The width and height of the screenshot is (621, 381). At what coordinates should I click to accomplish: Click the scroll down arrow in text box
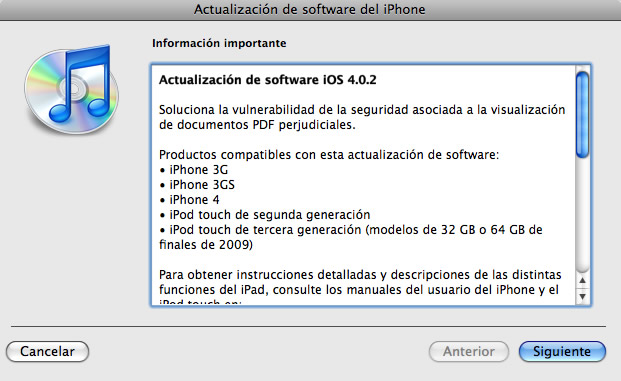pos(582,296)
